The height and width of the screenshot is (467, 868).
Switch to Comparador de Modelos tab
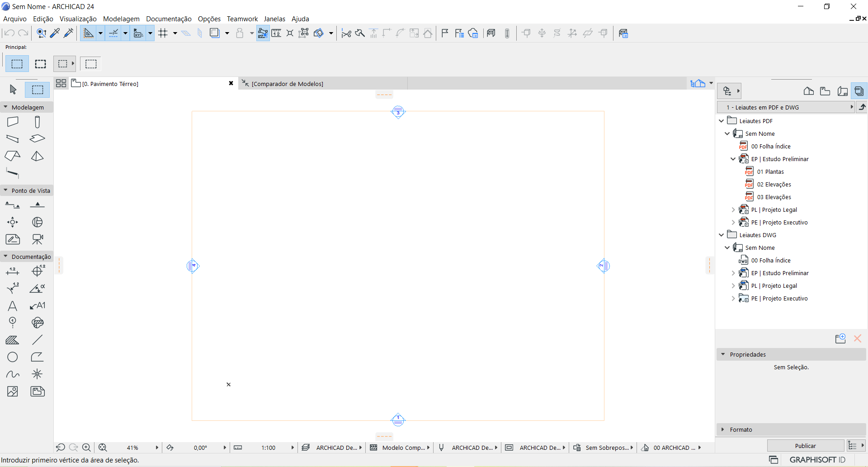pyautogui.click(x=287, y=84)
